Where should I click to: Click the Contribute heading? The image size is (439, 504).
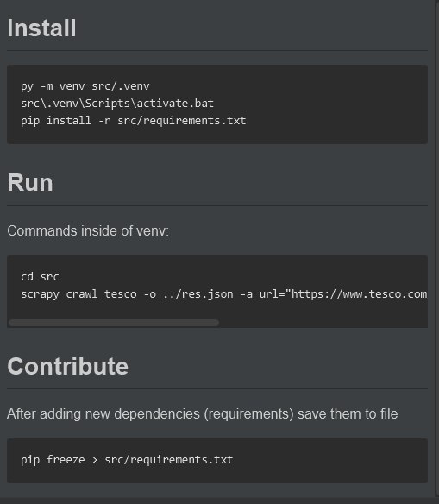click(x=68, y=366)
